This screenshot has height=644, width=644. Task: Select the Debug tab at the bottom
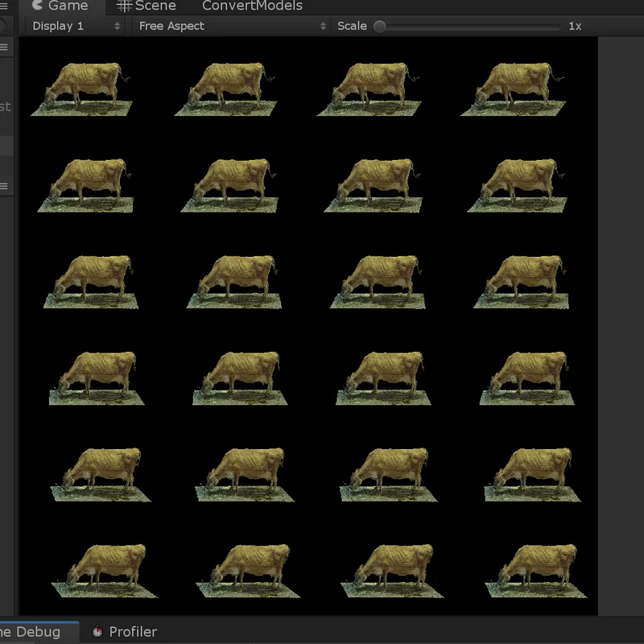(38, 631)
